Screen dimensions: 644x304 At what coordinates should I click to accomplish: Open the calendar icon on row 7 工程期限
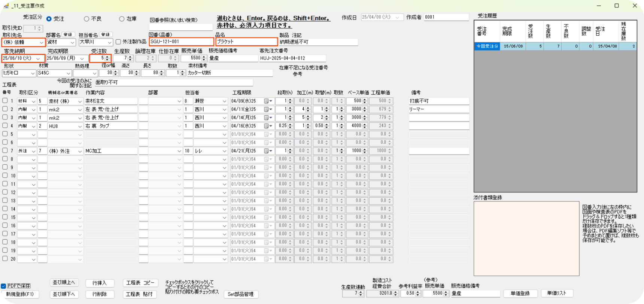[267, 151]
